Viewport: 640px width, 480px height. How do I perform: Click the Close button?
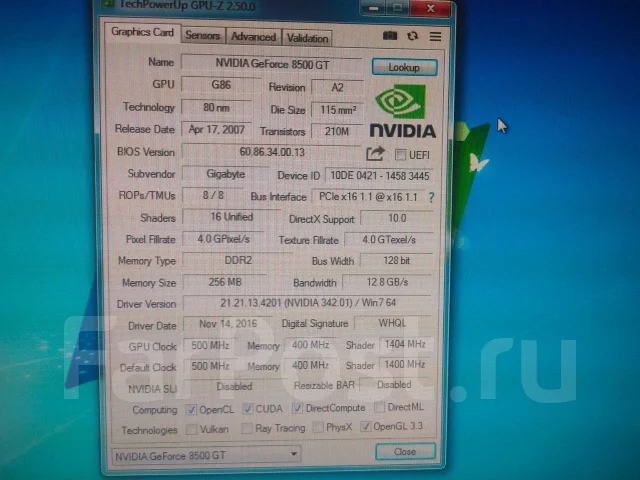pyautogui.click(x=405, y=452)
